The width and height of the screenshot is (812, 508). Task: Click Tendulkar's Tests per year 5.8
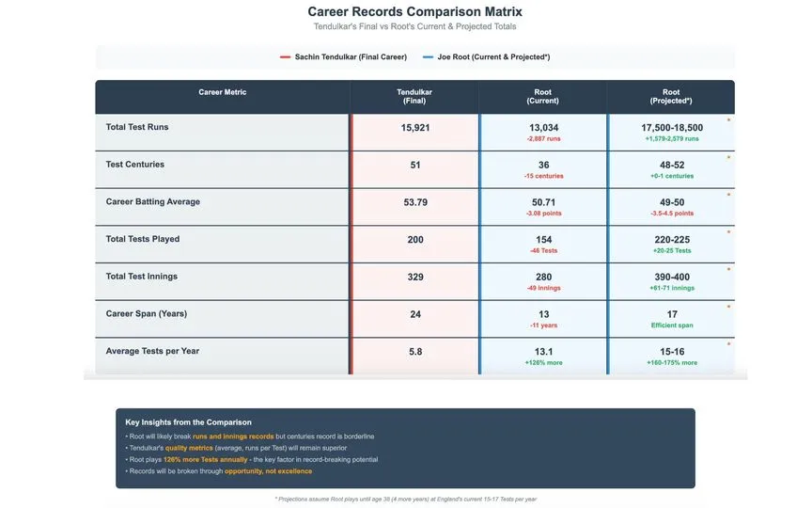click(415, 352)
